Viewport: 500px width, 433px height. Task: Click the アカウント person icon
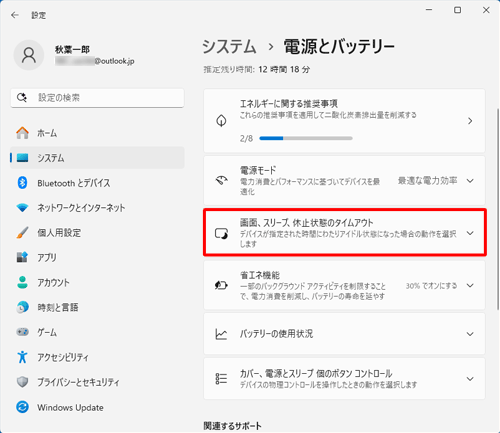pyautogui.click(x=22, y=282)
